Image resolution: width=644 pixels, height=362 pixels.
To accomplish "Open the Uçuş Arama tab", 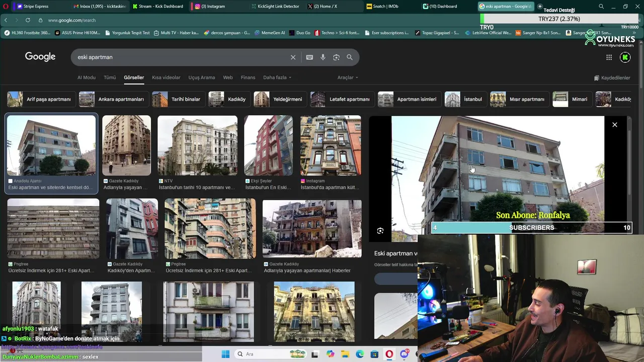I will tap(201, 77).
